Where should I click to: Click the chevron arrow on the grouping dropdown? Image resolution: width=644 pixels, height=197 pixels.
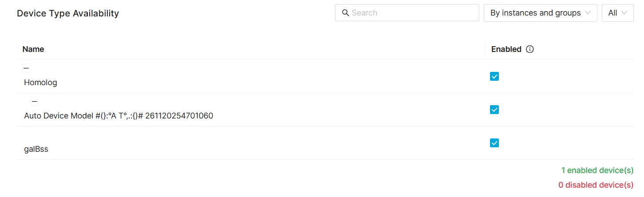588,13
